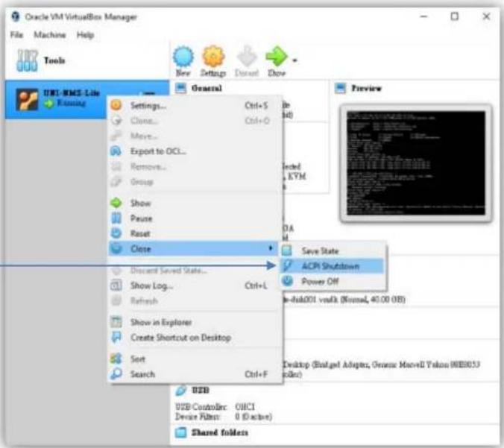The image size is (504, 448).
Task: Click the UNI-RMS-Lite machine icon
Action: coord(27,100)
